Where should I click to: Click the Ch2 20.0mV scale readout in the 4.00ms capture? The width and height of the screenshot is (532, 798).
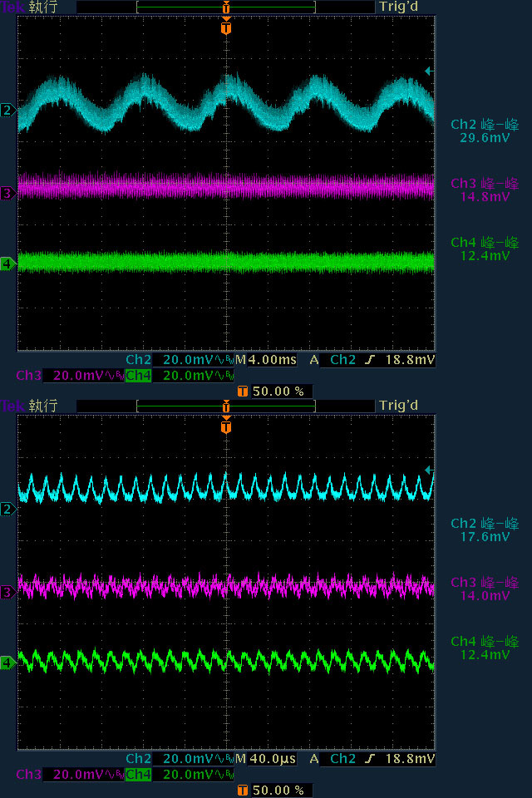click(x=180, y=360)
